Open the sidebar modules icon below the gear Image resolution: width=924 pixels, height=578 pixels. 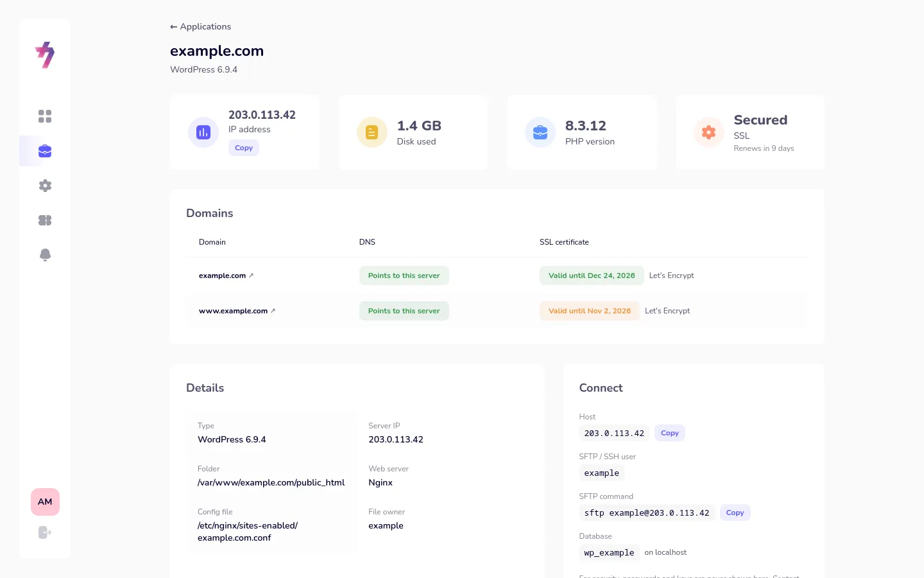point(45,220)
